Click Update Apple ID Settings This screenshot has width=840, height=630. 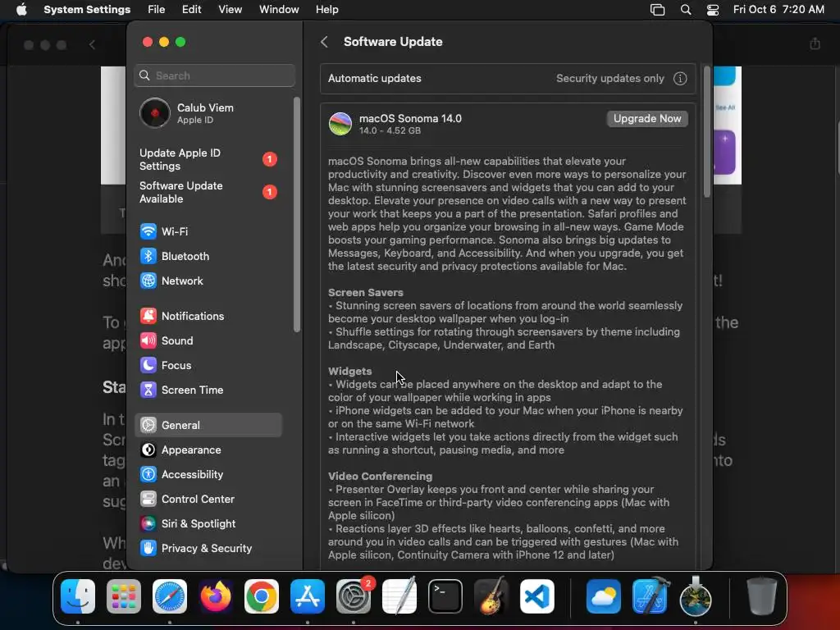208,160
